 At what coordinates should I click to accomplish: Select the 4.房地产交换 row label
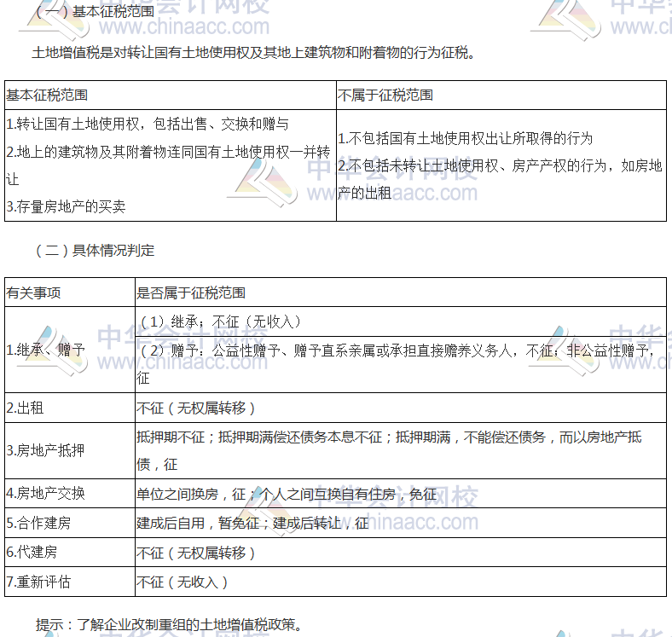coord(46,494)
